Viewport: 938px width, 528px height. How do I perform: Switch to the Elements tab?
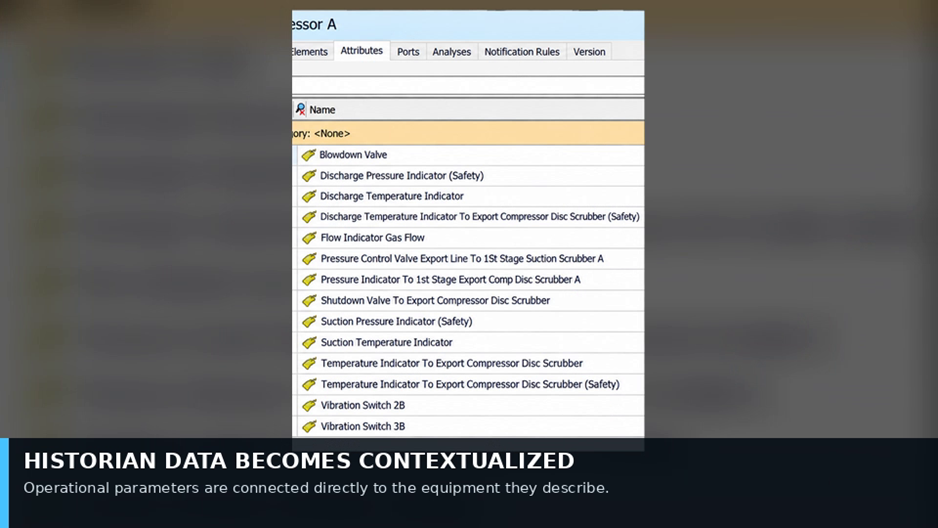coord(310,52)
